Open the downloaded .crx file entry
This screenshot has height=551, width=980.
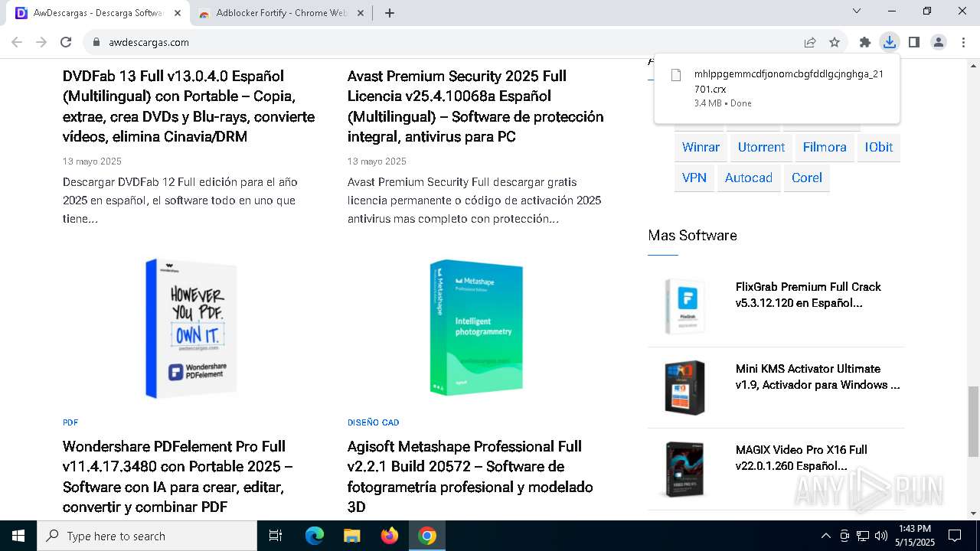pyautogui.click(x=777, y=89)
